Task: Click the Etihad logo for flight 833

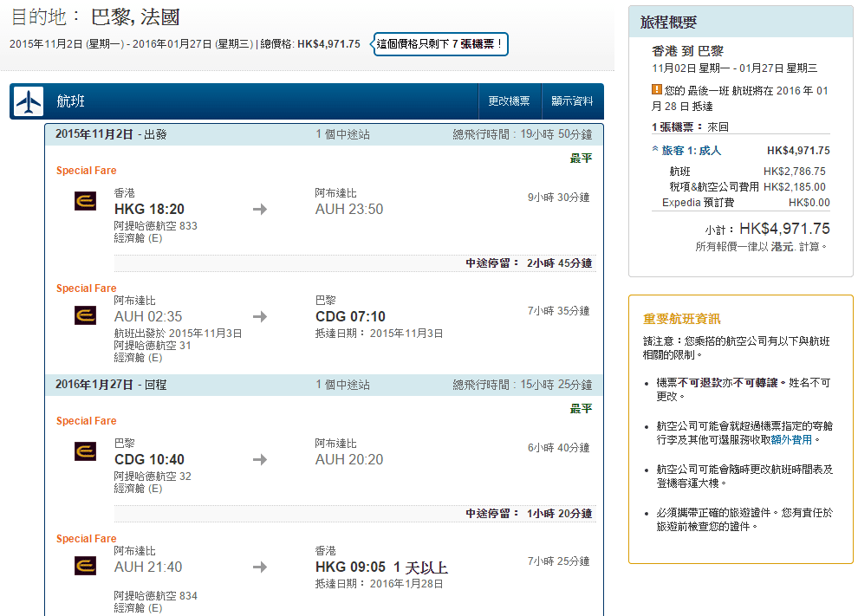Action: pos(85,202)
